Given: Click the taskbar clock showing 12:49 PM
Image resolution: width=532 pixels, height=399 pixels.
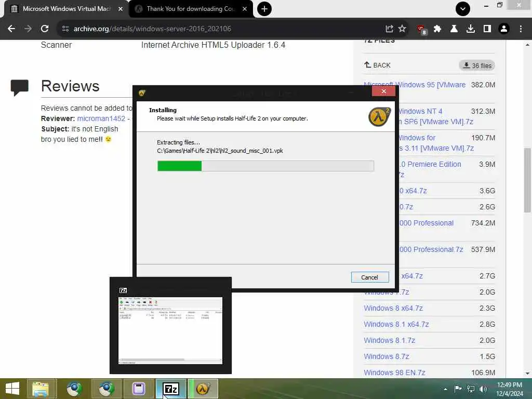Looking at the screenshot, I should coord(509,389).
